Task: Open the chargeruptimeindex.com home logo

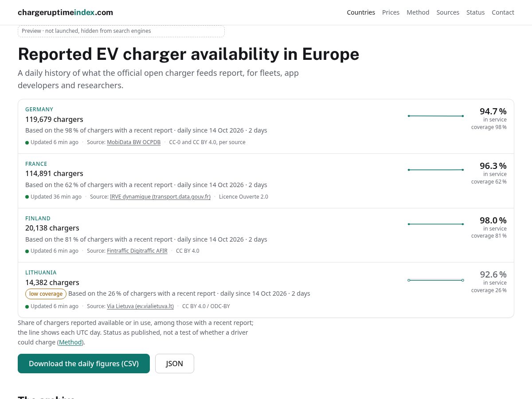Action: pos(65,12)
